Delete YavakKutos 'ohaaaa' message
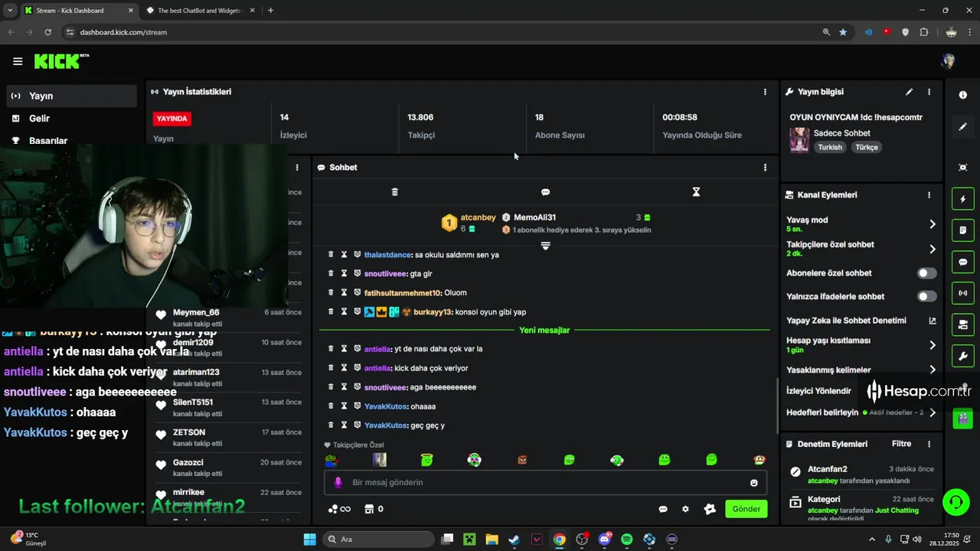Image resolution: width=980 pixels, height=551 pixels. point(331,406)
